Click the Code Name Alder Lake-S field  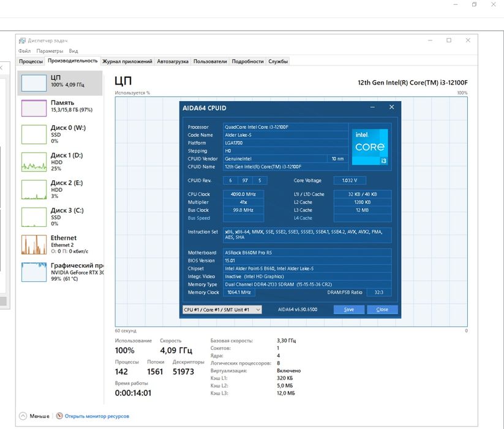[285, 135]
